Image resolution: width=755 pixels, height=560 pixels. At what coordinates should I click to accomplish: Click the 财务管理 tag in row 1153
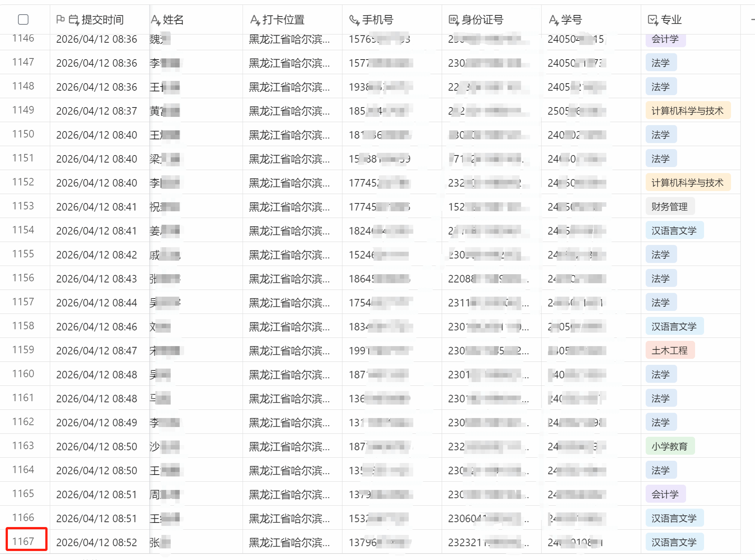pos(670,206)
